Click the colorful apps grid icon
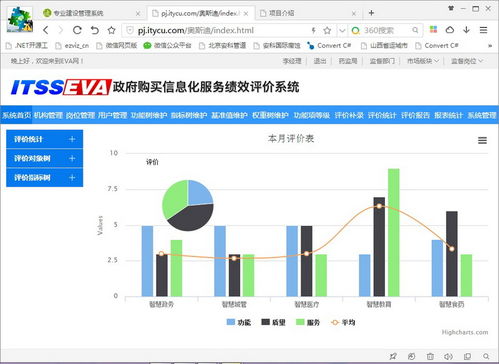The height and width of the screenshot is (364, 499). point(433,30)
